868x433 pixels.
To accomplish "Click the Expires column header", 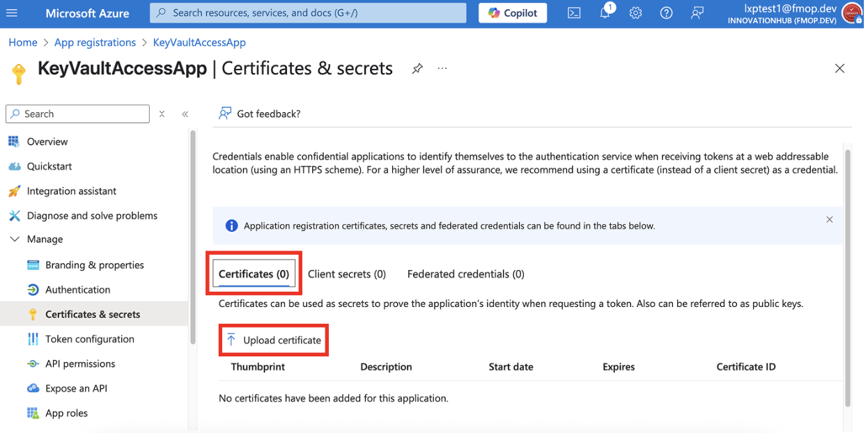I will pos(619,367).
